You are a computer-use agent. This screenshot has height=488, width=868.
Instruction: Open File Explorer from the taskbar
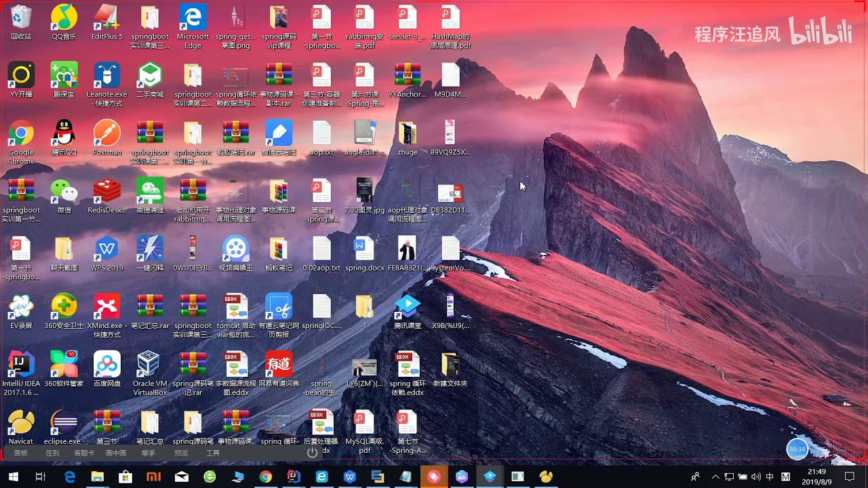98,477
